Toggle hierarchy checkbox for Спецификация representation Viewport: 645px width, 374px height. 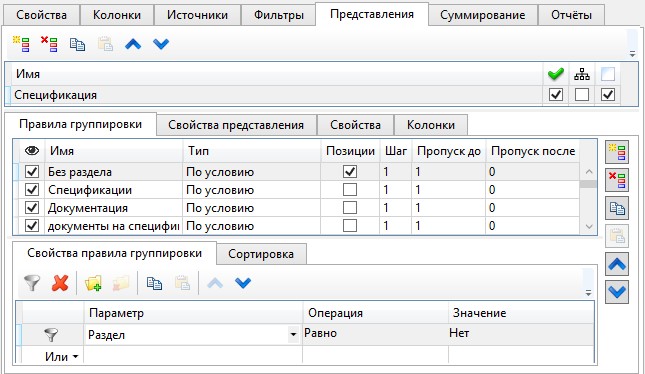point(582,95)
